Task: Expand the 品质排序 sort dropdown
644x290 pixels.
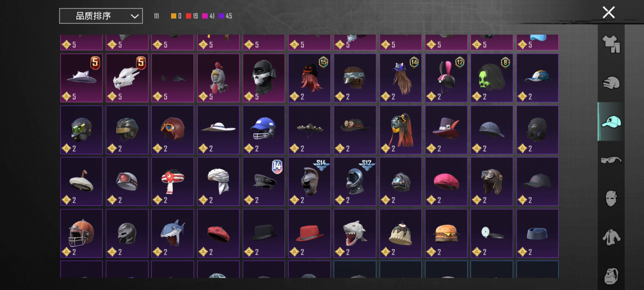Action: 101,16
